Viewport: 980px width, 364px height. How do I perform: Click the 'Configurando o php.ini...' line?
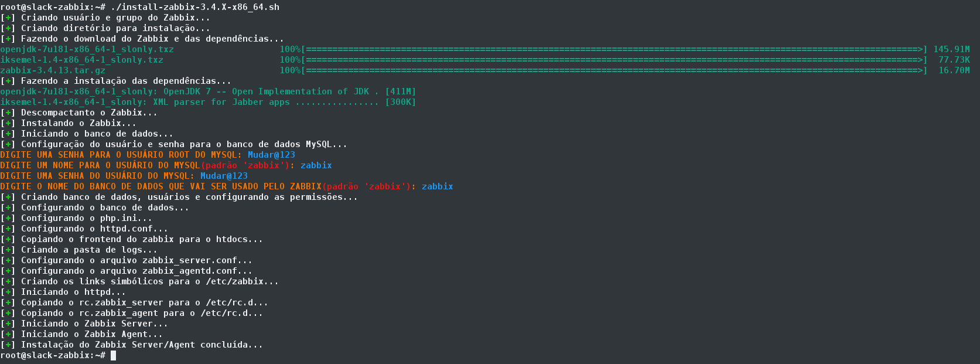pos(86,218)
